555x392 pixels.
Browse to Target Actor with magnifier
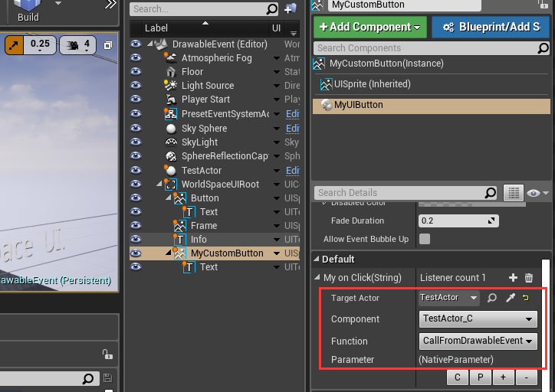[x=491, y=298]
